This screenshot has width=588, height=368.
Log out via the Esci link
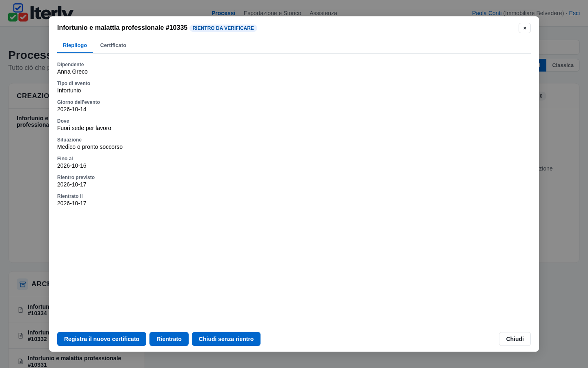[x=574, y=13]
